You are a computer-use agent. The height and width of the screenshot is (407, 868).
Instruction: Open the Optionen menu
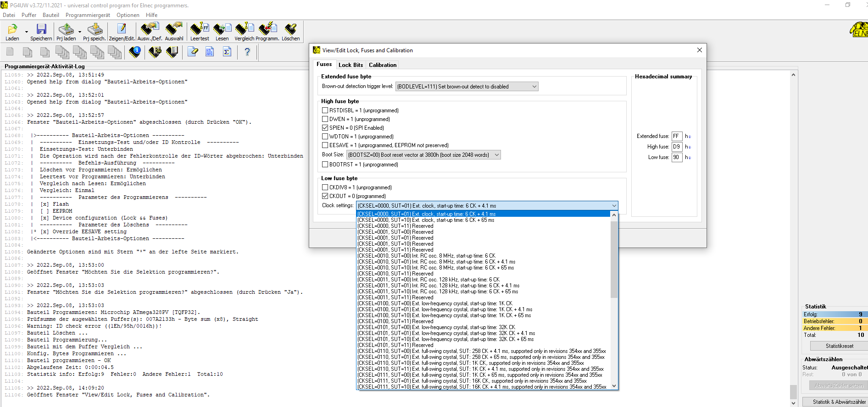pos(128,15)
